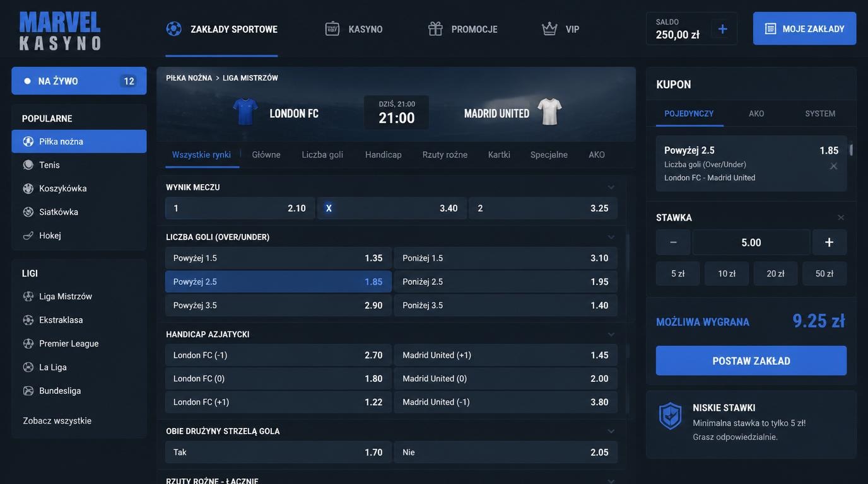This screenshot has height=484, width=868.
Task: Click the VIP crown icon
Action: pos(549,29)
